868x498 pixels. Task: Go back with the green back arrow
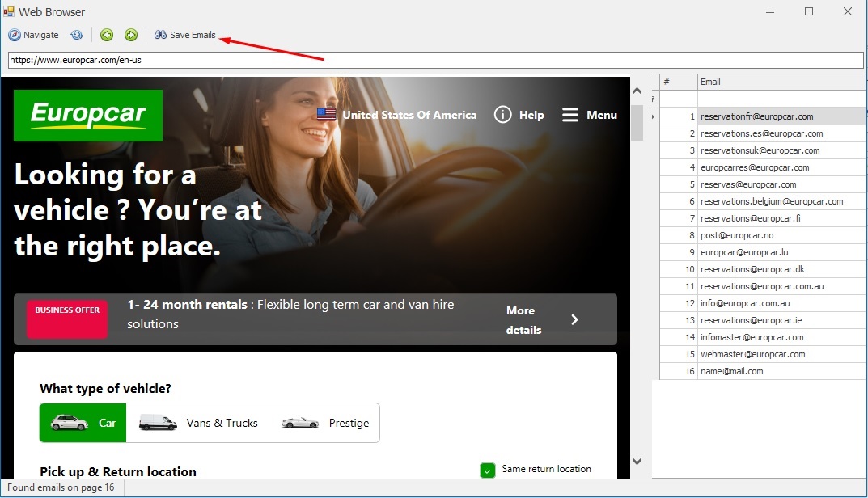107,35
